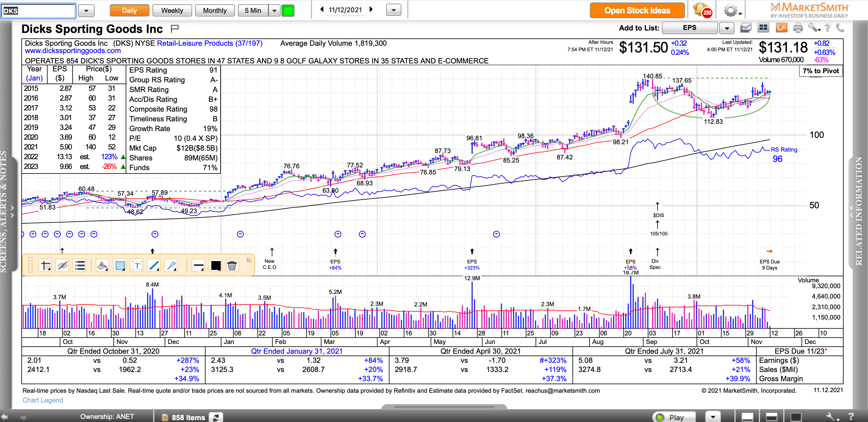Delete annotations with trash icon

tap(232, 266)
